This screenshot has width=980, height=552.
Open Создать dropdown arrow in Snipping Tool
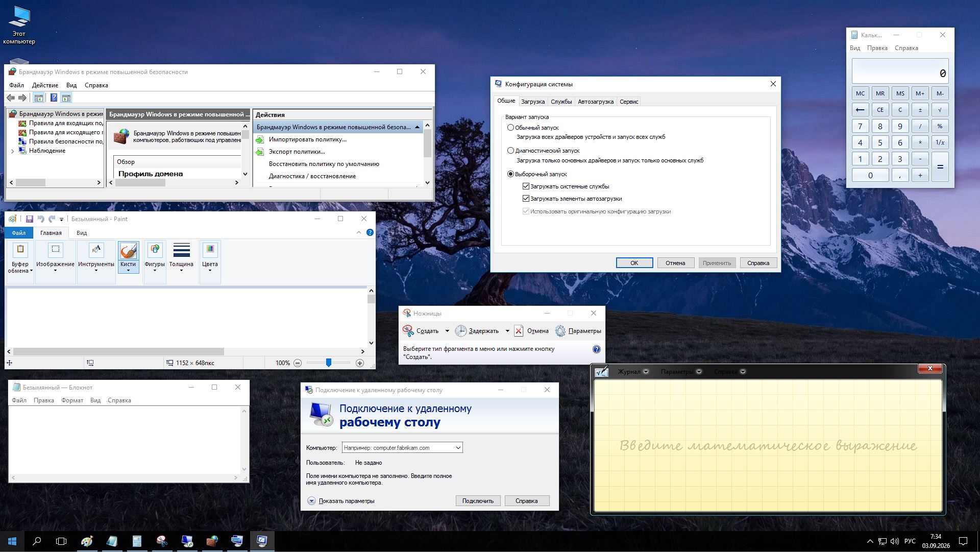pos(447,331)
